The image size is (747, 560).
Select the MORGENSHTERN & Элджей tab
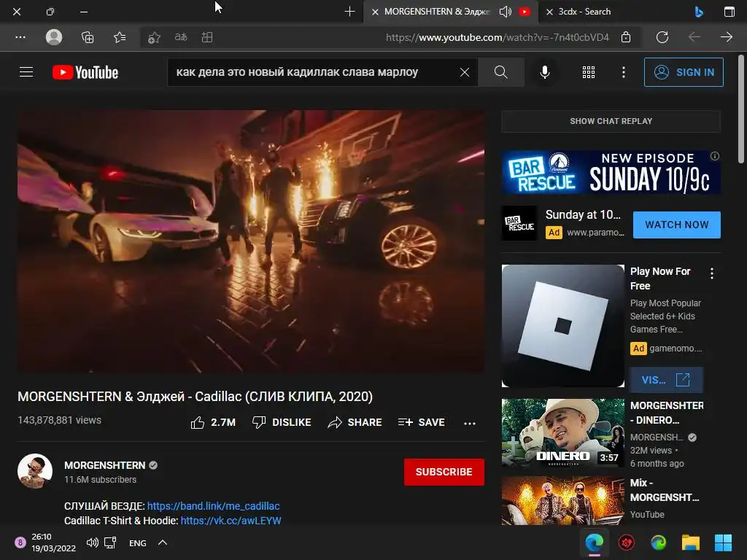(x=437, y=12)
